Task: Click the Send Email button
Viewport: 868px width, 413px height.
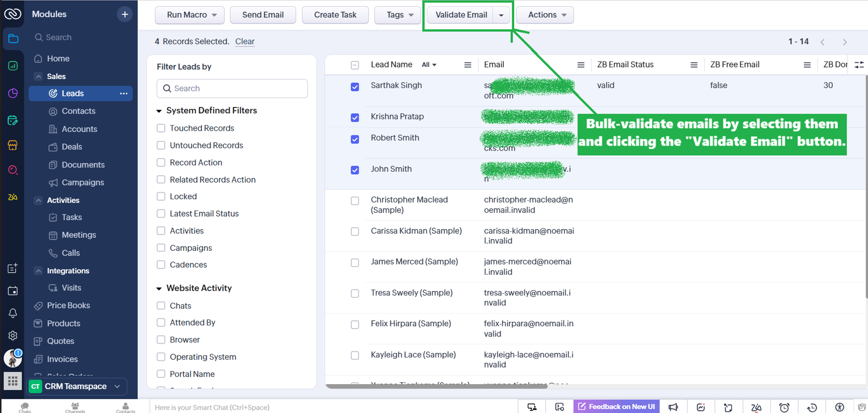Action: 263,15
